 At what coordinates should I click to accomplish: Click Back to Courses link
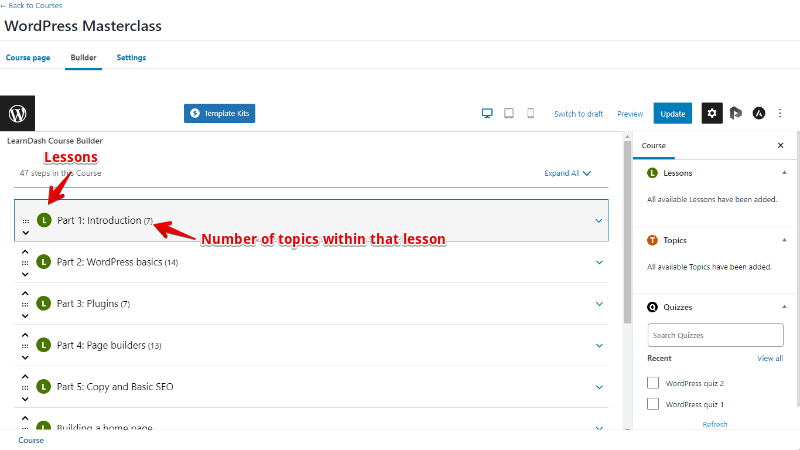click(x=32, y=5)
